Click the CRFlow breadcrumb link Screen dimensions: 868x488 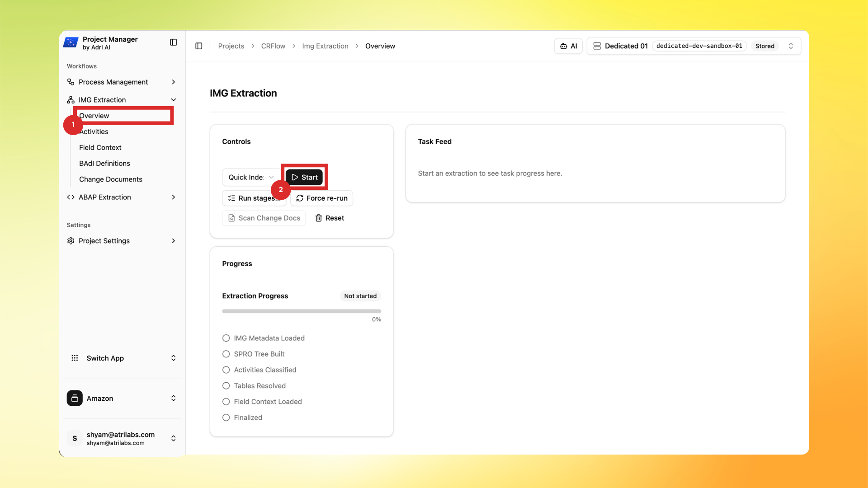point(273,46)
